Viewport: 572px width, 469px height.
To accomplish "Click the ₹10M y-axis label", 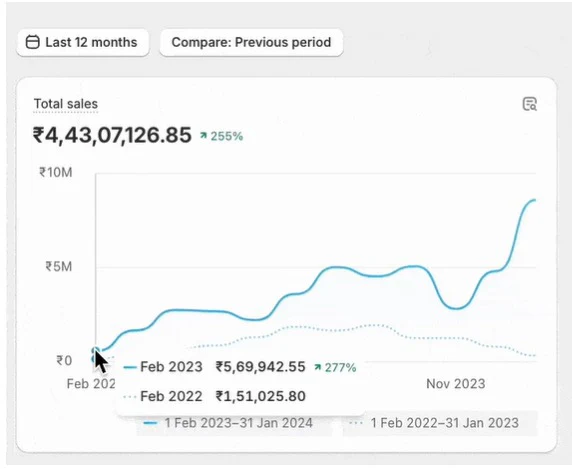I will [56, 172].
